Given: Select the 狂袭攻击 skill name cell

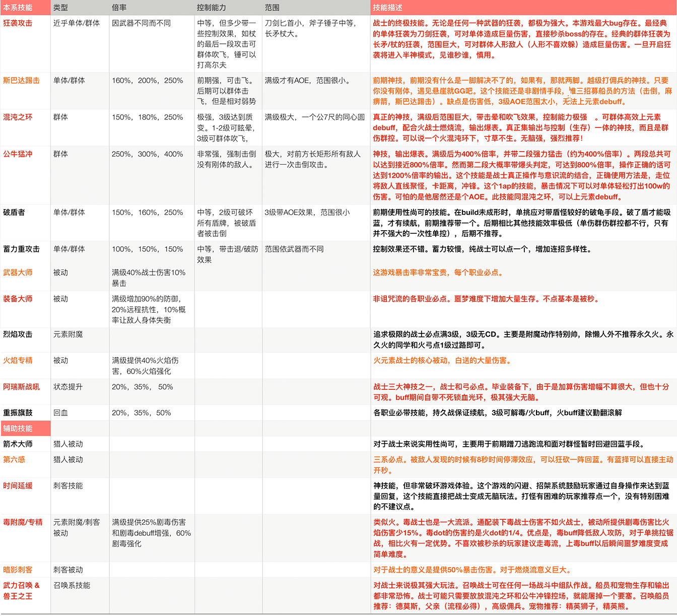Looking at the screenshot, I should click(x=25, y=44).
